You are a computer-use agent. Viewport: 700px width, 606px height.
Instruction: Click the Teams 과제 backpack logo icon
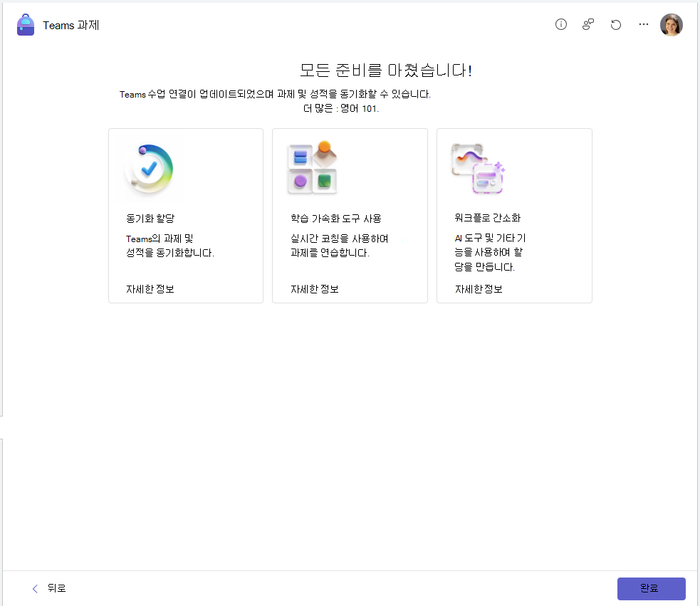[x=26, y=25]
